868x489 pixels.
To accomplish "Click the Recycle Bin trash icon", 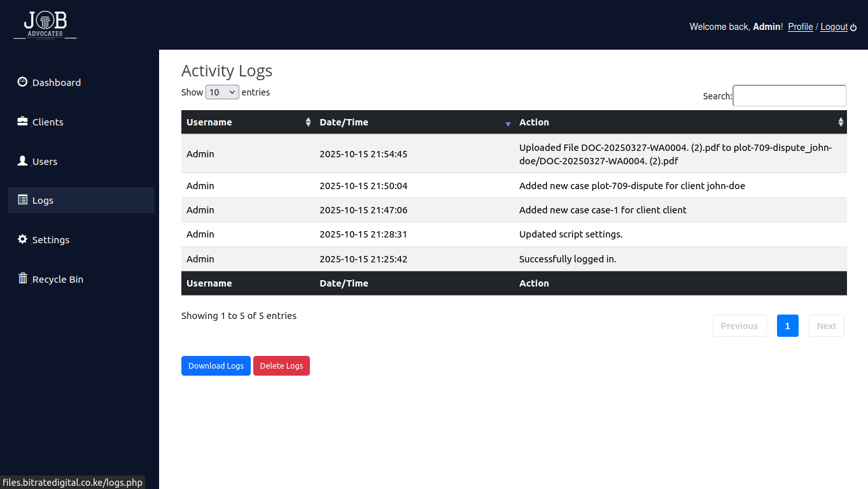I will [x=22, y=278].
